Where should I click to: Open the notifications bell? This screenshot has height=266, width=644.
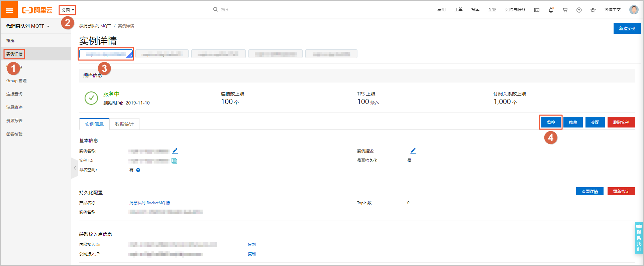(551, 10)
